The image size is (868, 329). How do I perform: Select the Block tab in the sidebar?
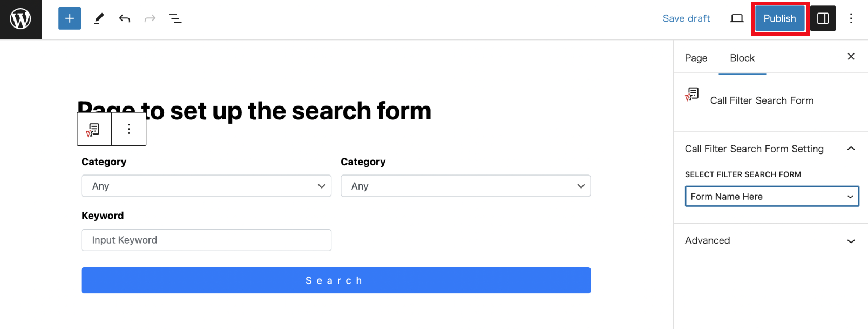click(742, 58)
